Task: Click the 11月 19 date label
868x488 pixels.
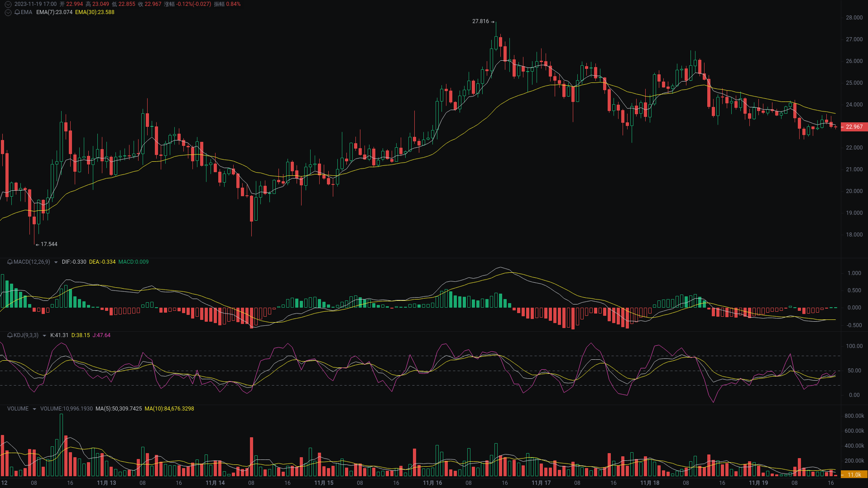Action: (758, 483)
